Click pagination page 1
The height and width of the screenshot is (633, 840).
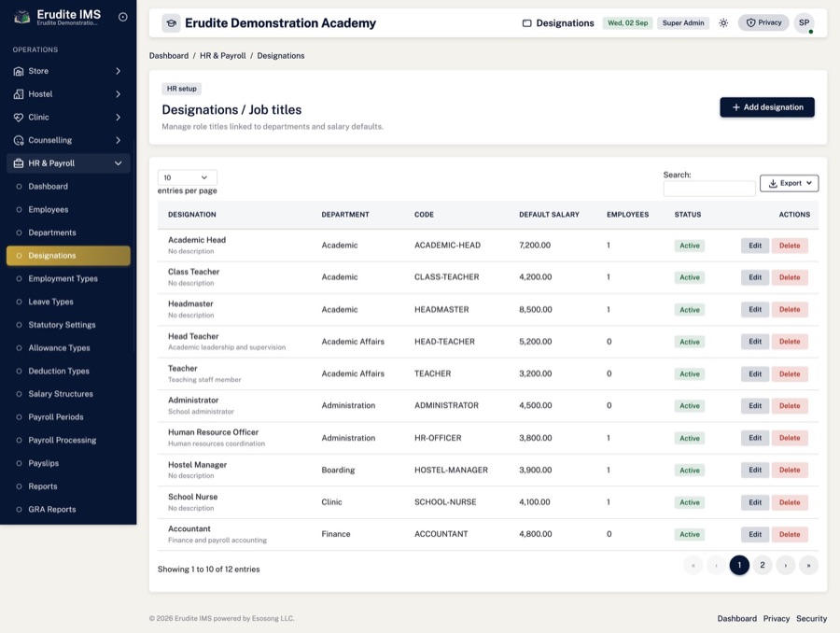[739, 565]
